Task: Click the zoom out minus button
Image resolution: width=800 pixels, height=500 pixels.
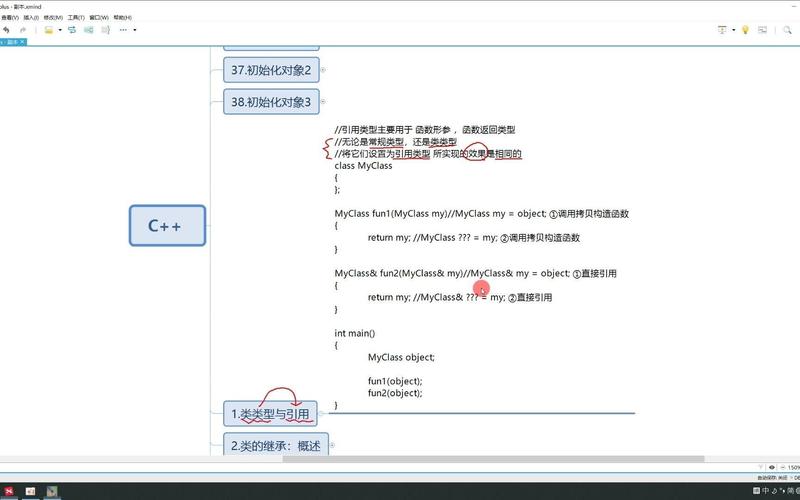Action: [782, 467]
